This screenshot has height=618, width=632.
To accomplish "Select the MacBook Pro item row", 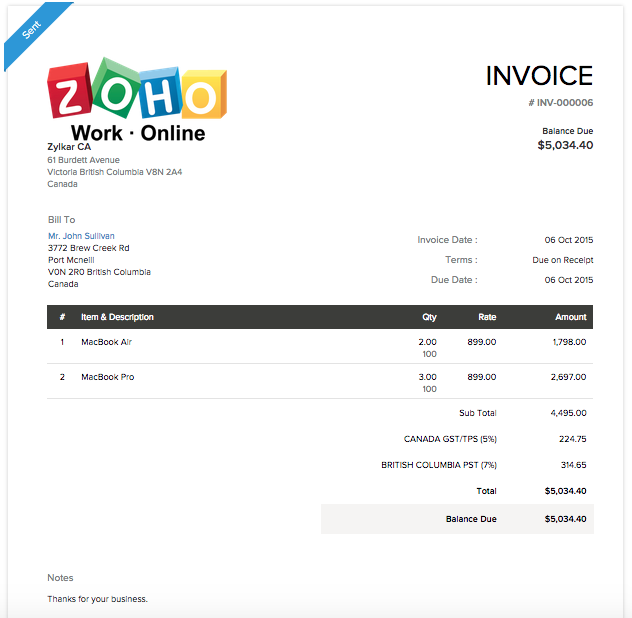I will [x=320, y=381].
